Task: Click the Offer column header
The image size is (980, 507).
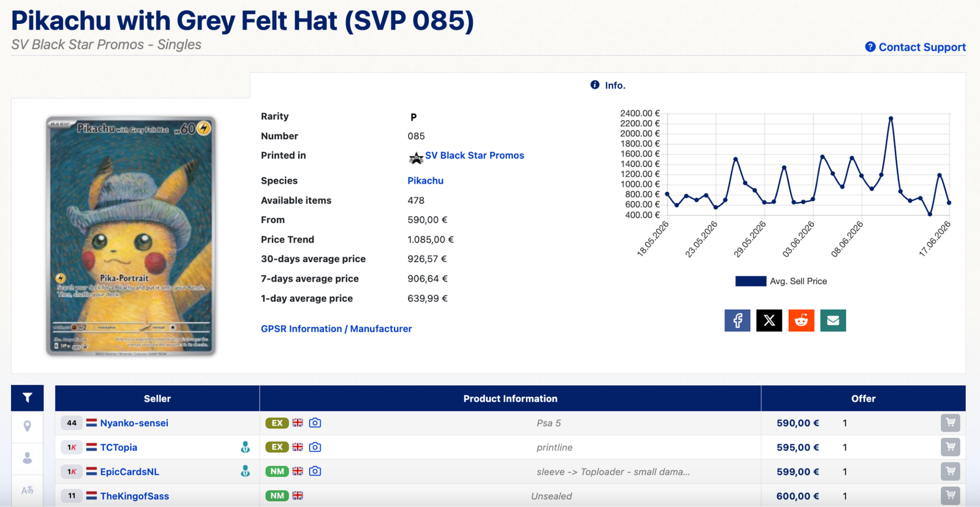Action: [x=864, y=399]
